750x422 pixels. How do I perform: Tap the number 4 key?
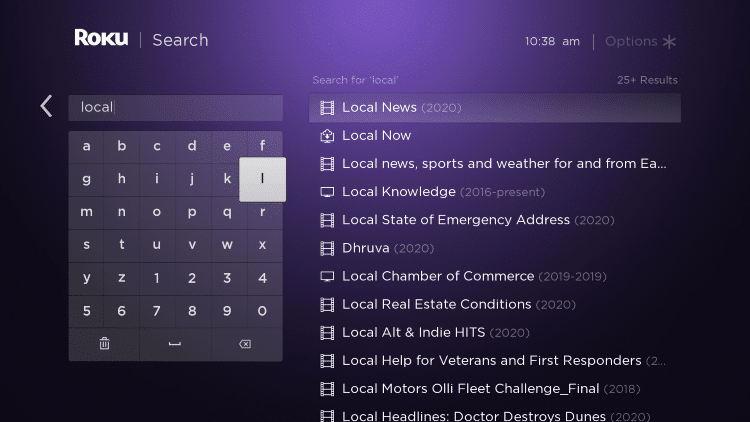click(263, 278)
